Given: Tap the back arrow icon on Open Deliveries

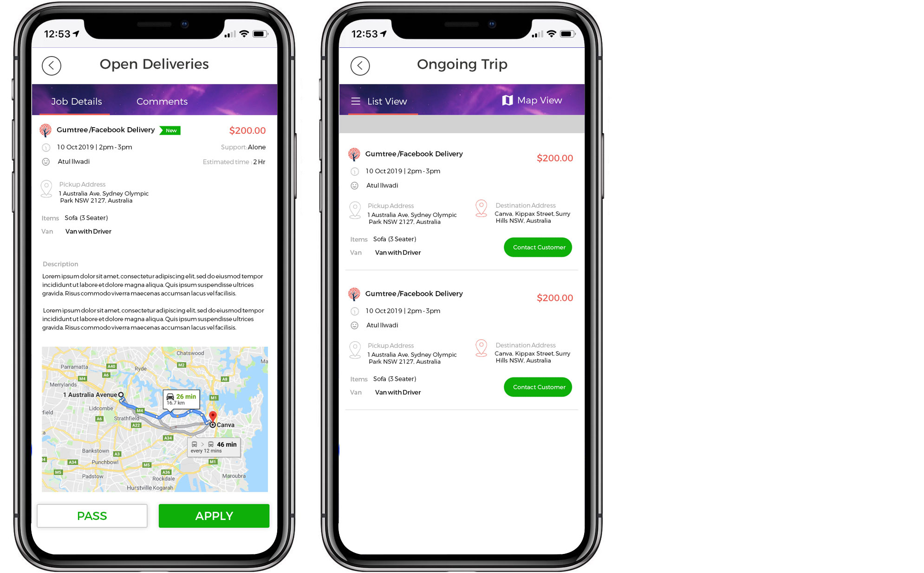Looking at the screenshot, I should (52, 65).
